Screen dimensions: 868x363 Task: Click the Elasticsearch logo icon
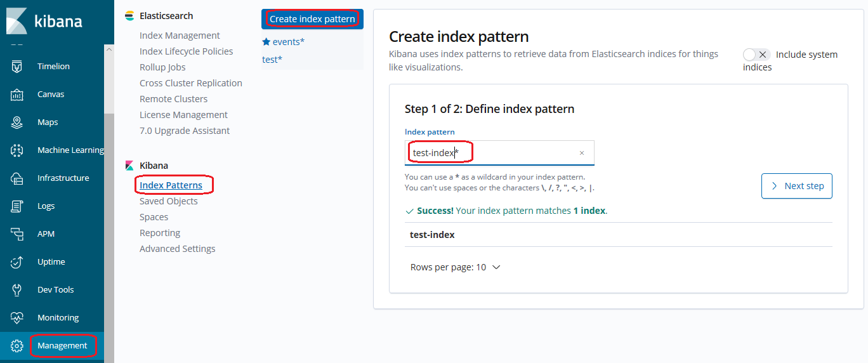(x=129, y=16)
